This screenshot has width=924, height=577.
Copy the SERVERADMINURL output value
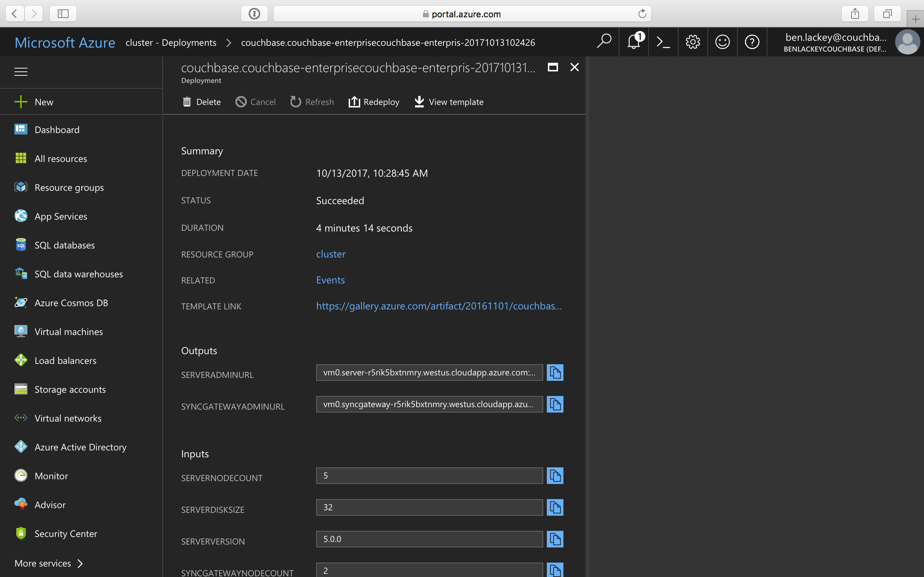(555, 372)
